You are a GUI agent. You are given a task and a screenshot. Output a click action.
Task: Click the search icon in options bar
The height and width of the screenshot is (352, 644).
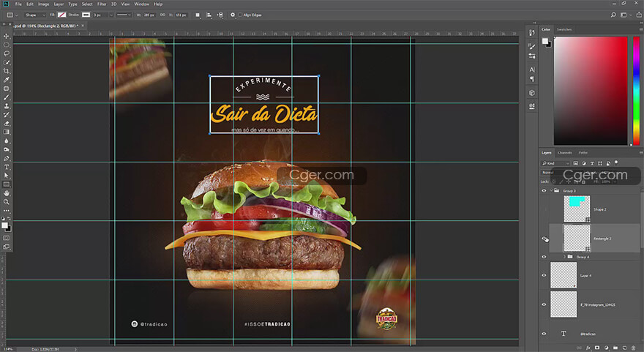[613, 15]
